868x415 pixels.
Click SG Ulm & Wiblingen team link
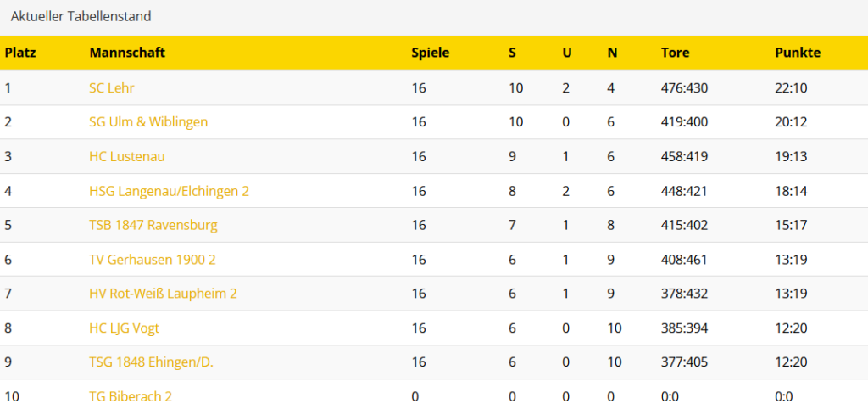click(x=148, y=122)
